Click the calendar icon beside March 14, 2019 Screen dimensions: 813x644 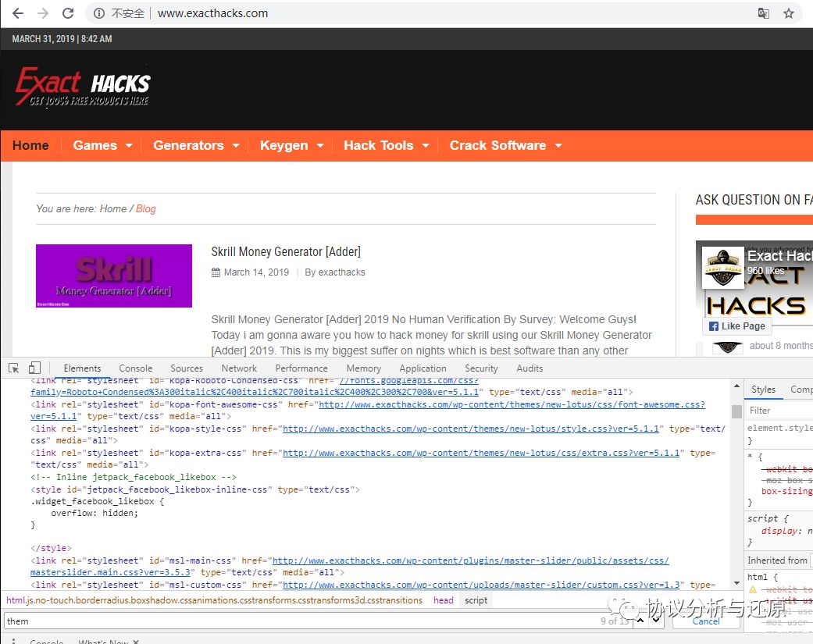[216, 272]
